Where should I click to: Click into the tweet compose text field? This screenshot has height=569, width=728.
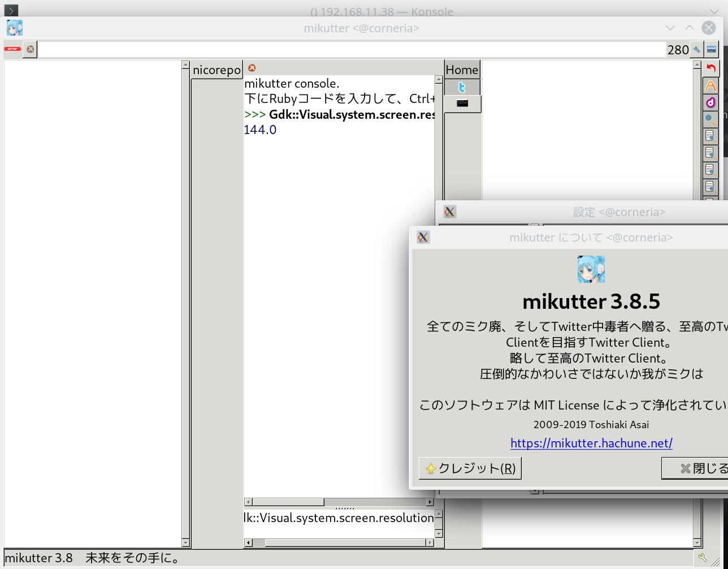(352, 50)
